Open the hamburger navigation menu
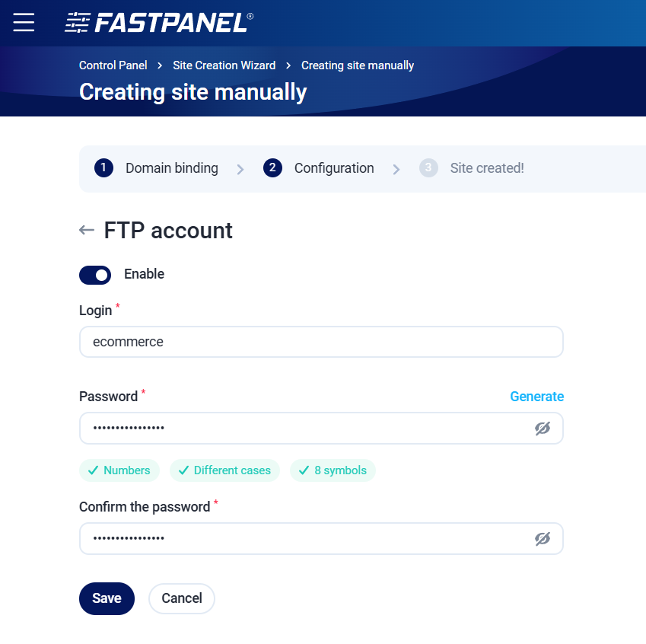The image size is (646, 644). click(24, 23)
